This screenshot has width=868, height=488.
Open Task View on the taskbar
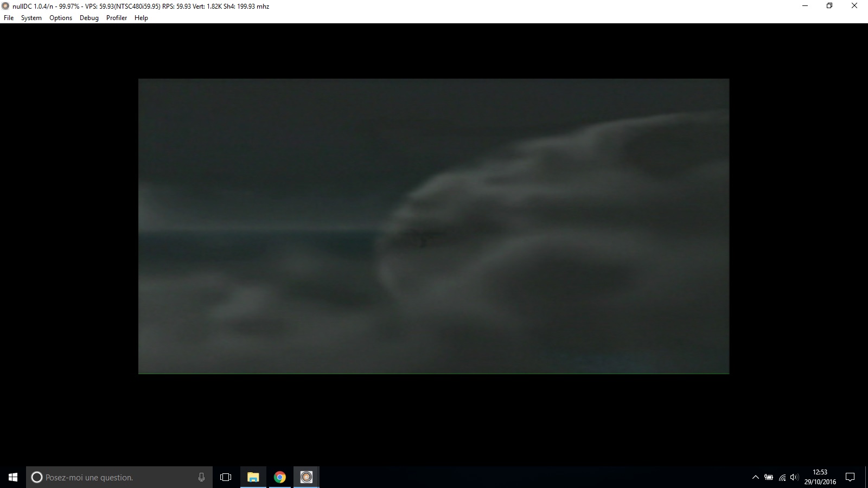click(226, 477)
